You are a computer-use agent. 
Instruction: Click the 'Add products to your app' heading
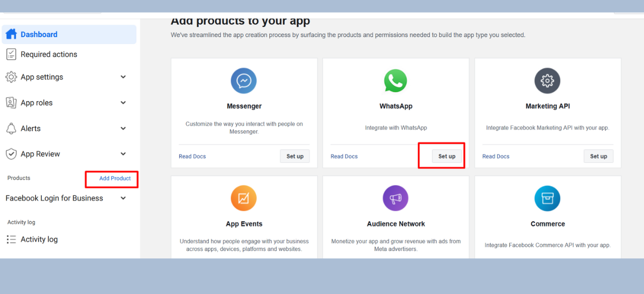[x=240, y=21]
